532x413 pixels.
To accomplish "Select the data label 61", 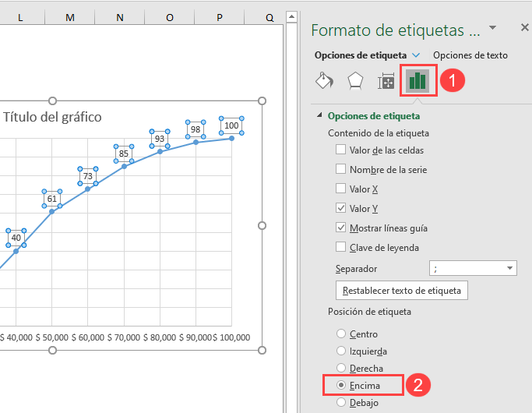I will coord(52,199).
